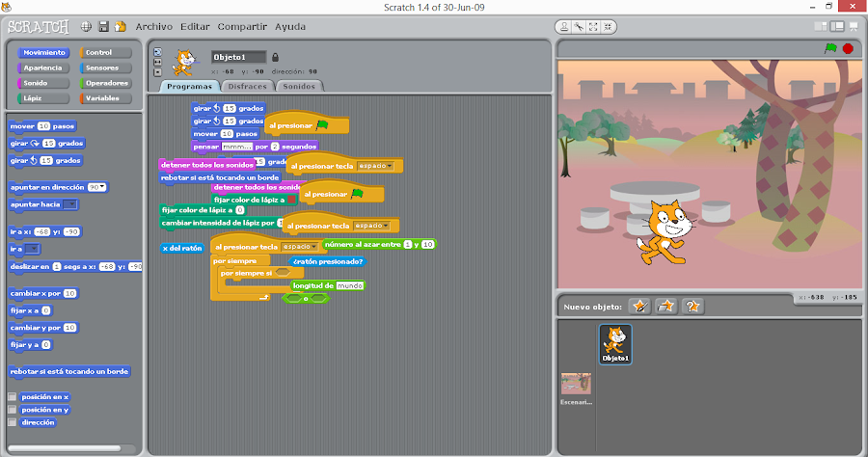Click steps value in mover pasos palette block

click(43, 126)
